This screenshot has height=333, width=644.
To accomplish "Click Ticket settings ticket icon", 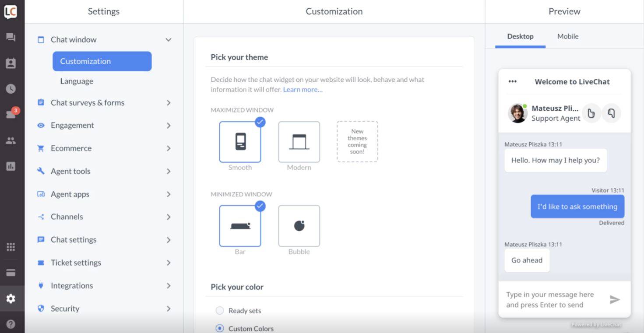I will [x=41, y=263].
